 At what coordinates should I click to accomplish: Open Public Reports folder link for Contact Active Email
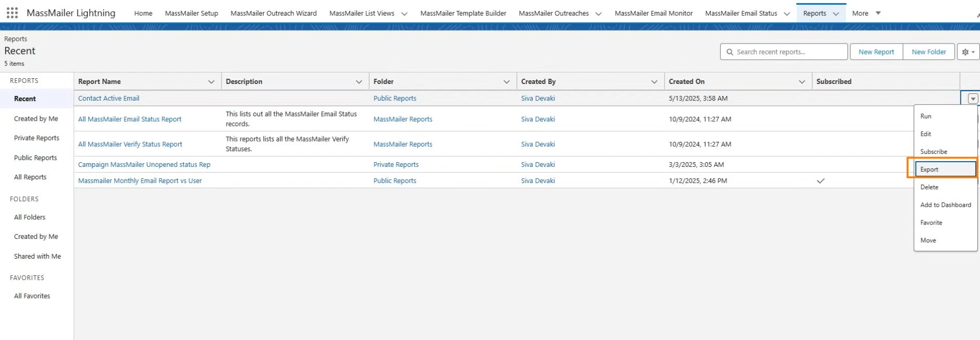pyautogui.click(x=395, y=98)
